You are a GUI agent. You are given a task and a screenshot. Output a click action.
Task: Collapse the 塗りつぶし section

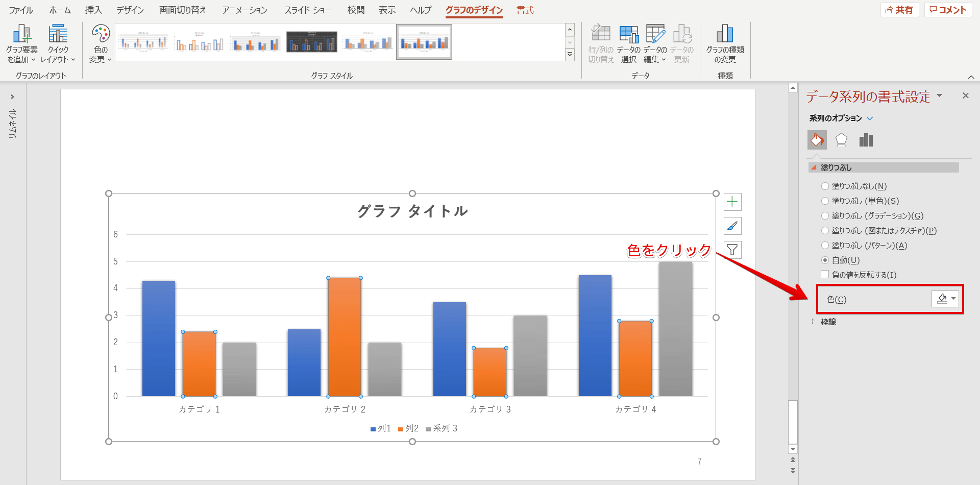coord(883,167)
